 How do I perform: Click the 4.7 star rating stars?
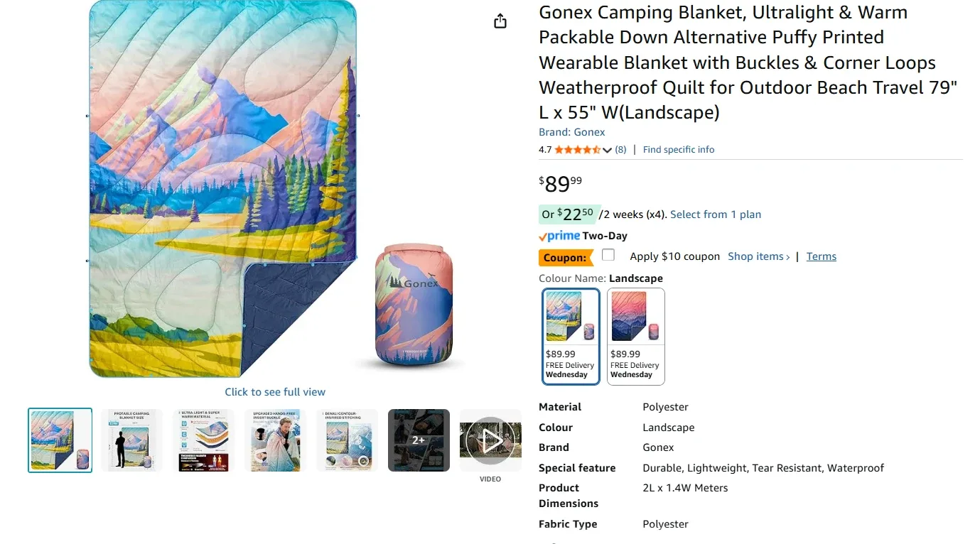coord(578,149)
